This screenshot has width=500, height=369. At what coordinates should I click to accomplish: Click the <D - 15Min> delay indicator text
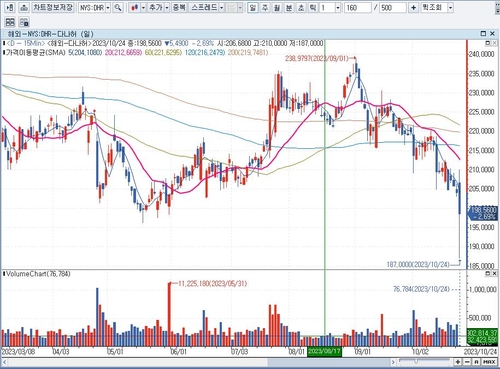coord(25,43)
